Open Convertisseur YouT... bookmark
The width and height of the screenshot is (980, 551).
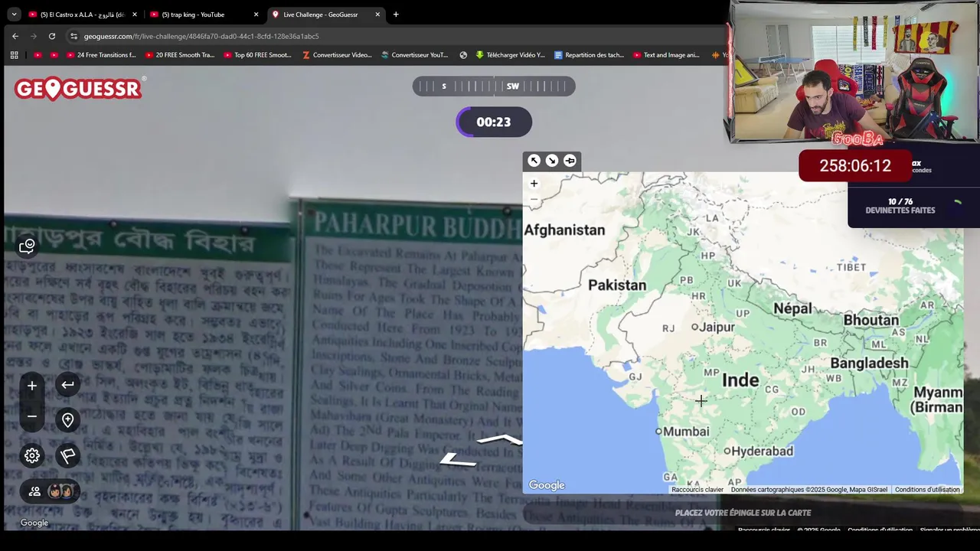tap(414, 55)
